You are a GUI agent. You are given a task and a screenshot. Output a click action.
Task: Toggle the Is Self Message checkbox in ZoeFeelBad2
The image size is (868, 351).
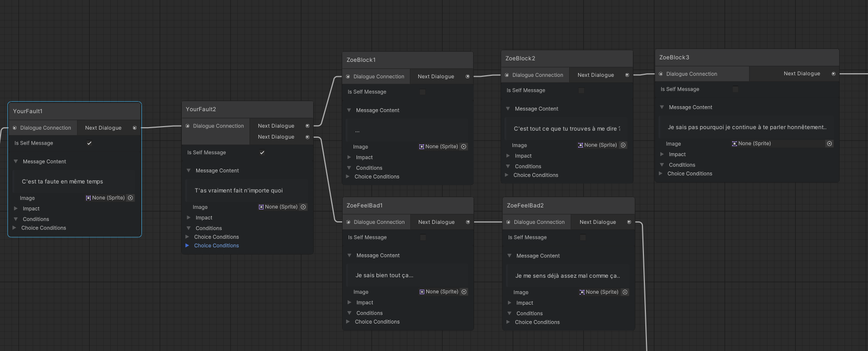[583, 237]
